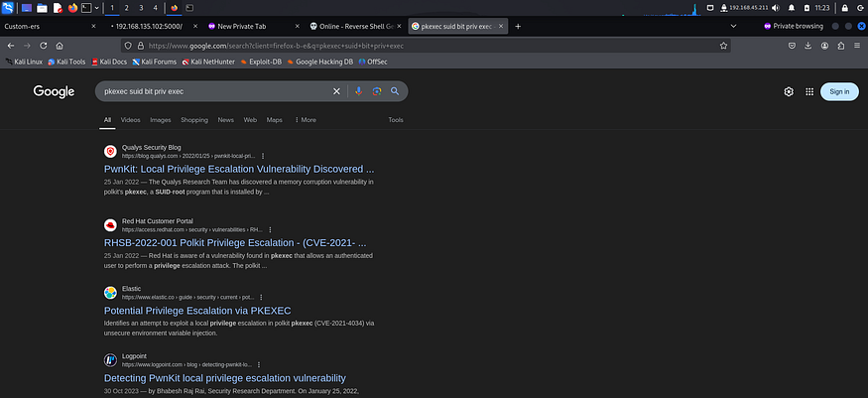Image resolution: width=868 pixels, height=398 pixels.
Task: Switch to workspace 2
Action: pos(126,8)
